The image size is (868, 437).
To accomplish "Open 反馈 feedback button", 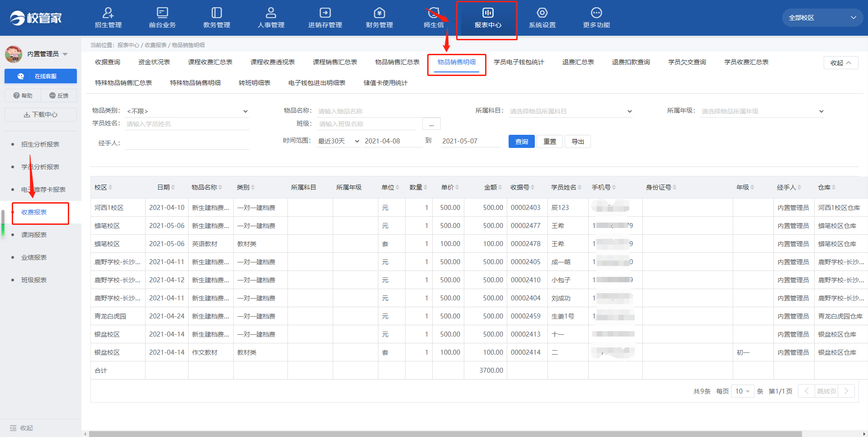I will 59,95.
